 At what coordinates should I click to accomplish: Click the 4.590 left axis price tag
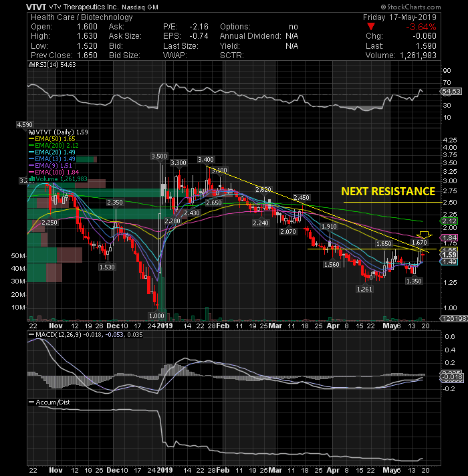coord(25,125)
